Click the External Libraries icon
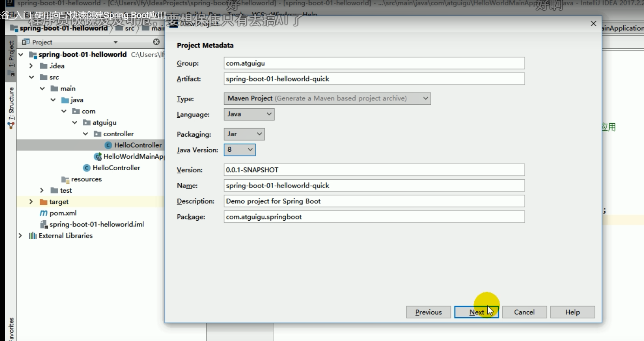The height and width of the screenshot is (341, 644). (x=32, y=235)
